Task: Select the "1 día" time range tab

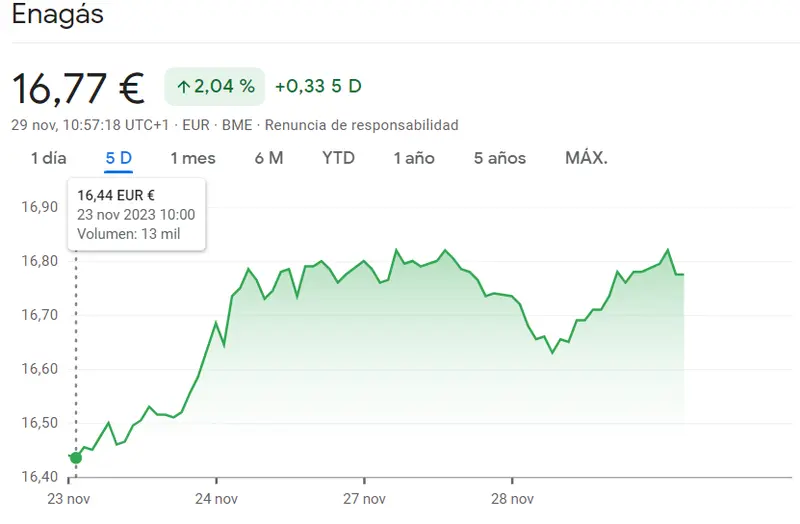Action: click(x=48, y=158)
